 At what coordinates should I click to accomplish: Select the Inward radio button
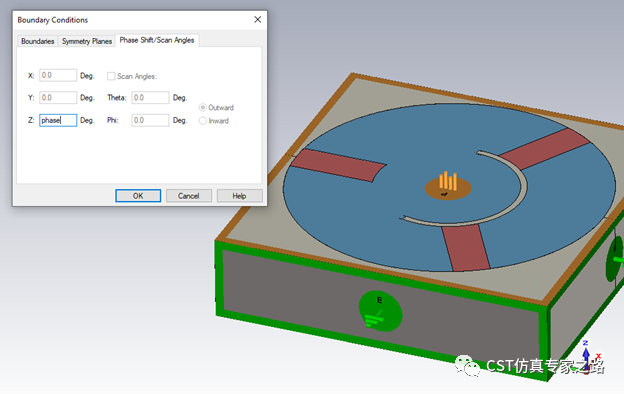203,121
